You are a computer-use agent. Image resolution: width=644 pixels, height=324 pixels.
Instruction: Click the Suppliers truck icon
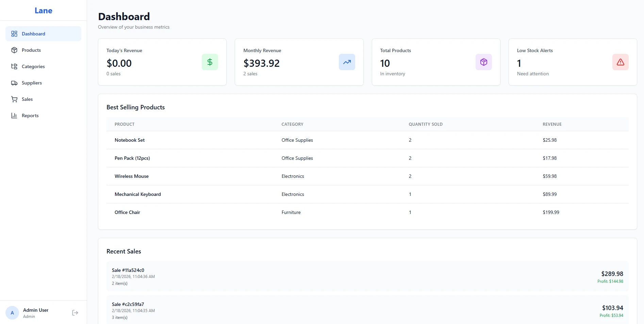[14, 83]
